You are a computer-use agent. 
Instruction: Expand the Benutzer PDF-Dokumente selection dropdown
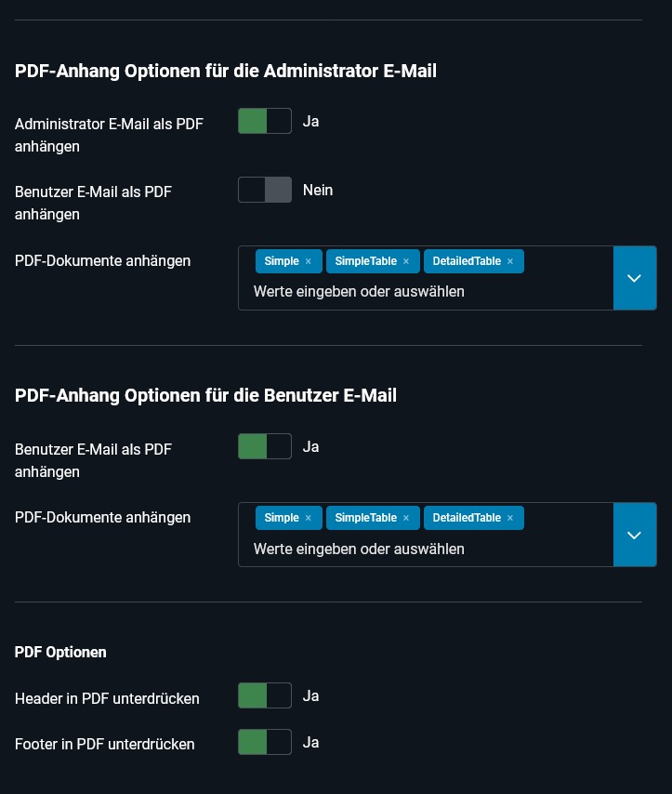click(634, 535)
